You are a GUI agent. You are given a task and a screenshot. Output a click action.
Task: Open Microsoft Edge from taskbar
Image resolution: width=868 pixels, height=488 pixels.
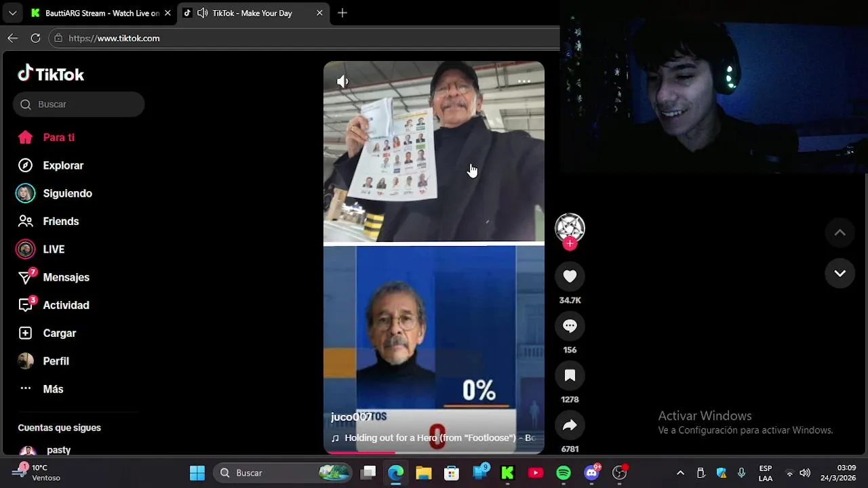396,472
